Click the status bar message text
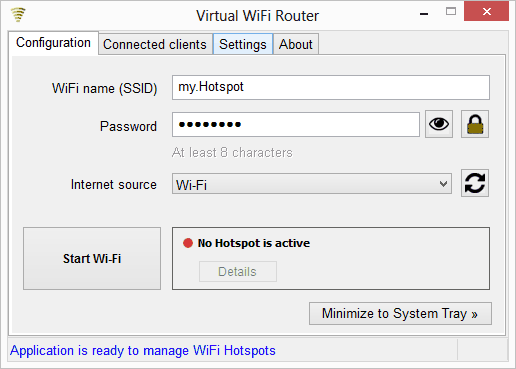This screenshot has height=369, width=516. 143,351
